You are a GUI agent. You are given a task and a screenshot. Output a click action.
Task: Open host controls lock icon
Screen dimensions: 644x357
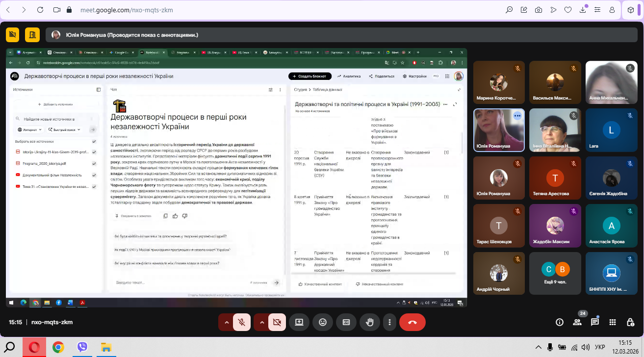point(631,322)
